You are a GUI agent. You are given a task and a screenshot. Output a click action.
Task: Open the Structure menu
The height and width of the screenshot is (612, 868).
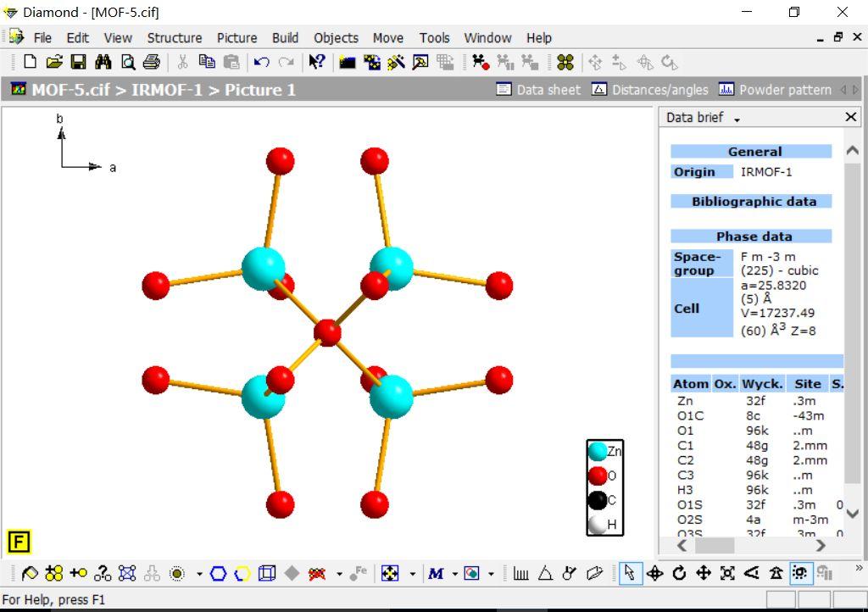coord(175,37)
